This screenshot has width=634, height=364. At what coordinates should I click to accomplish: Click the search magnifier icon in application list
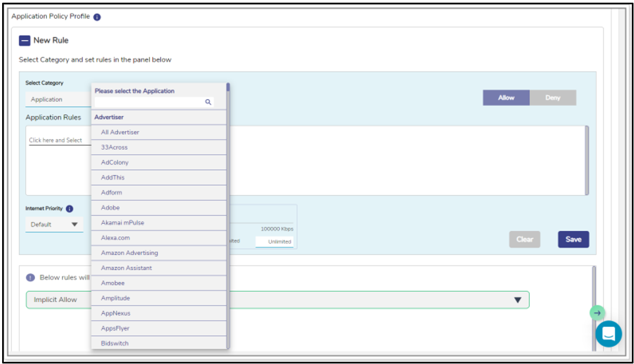[208, 102]
